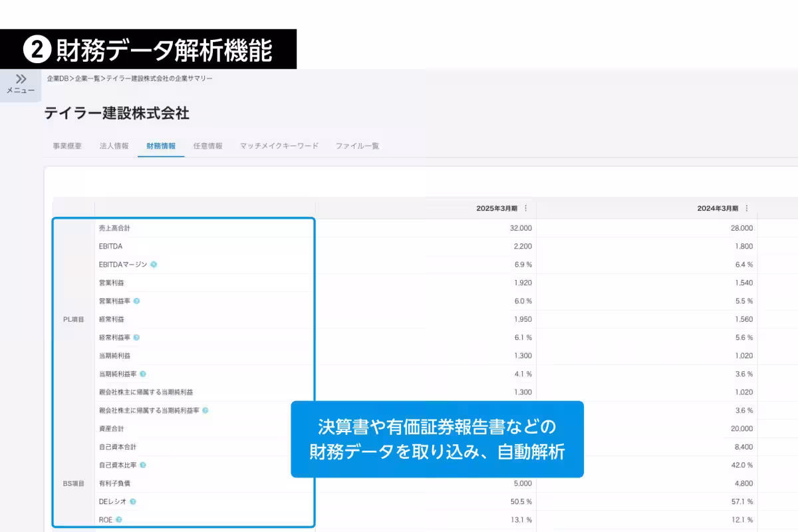The width and height of the screenshot is (798, 532).
Task: Click EBITDA value 1,800
Action: pos(743,246)
